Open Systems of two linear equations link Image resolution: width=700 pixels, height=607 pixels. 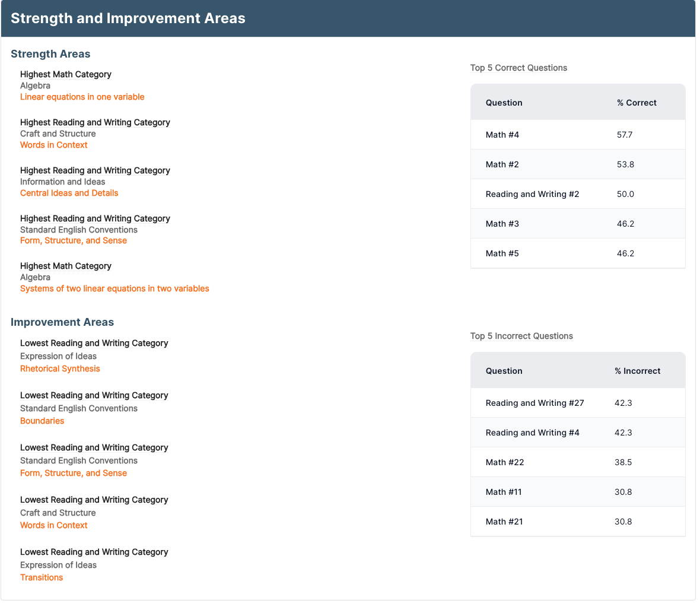pyautogui.click(x=114, y=288)
